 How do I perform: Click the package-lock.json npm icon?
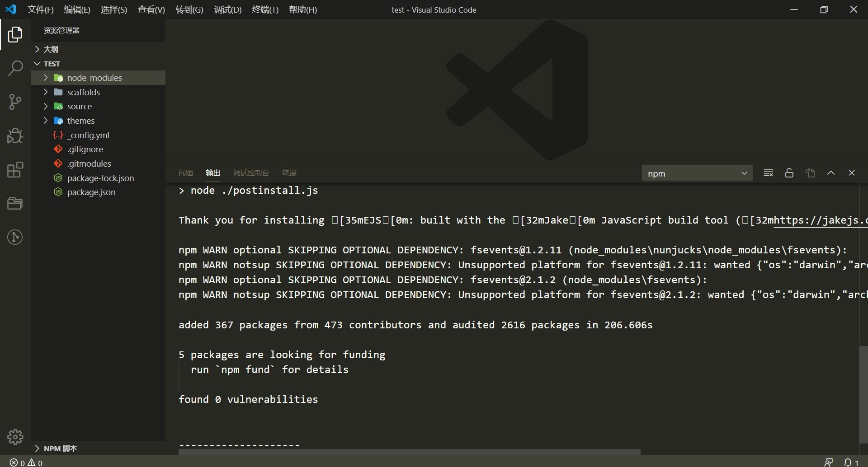pos(58,178)
